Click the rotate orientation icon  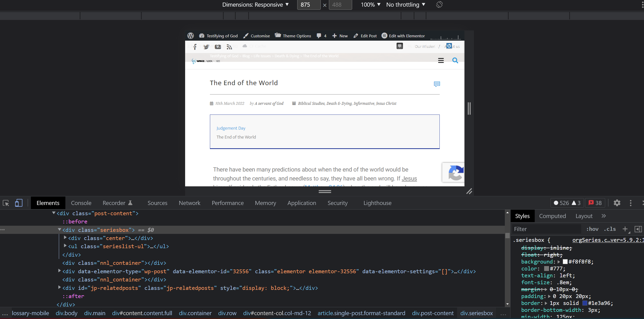(439, 5)
